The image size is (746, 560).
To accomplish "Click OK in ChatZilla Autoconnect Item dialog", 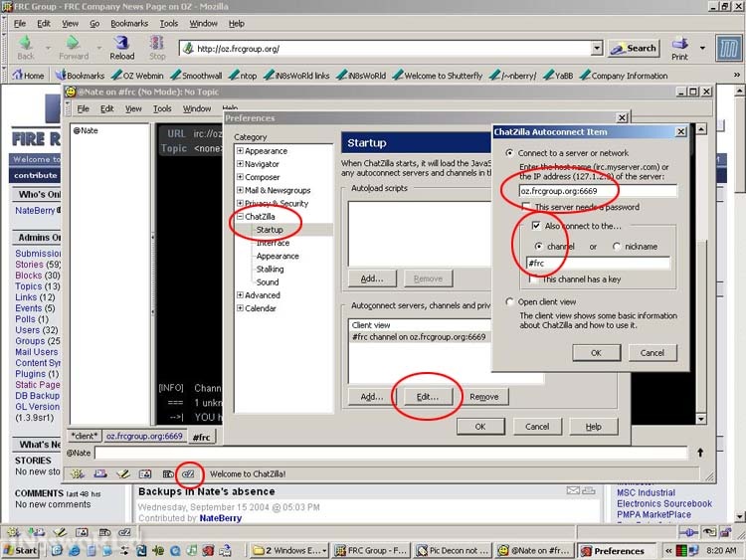I will tap(596, 353).
